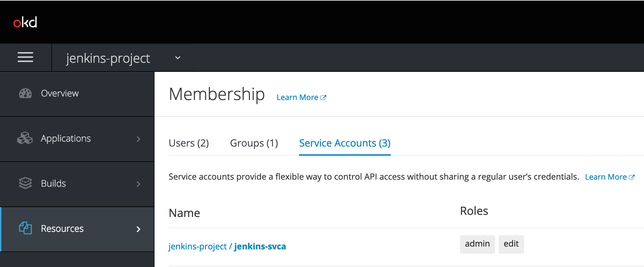Click the edit role badge
The height and width of the screenshot is (267, 644).
[511, 244]
